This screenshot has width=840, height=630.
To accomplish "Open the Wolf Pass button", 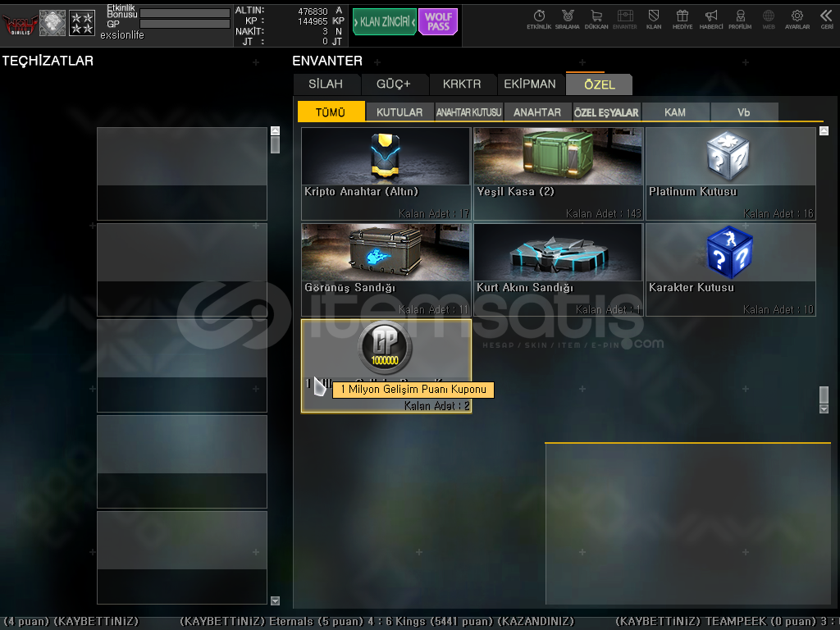I will click(438, 22).
